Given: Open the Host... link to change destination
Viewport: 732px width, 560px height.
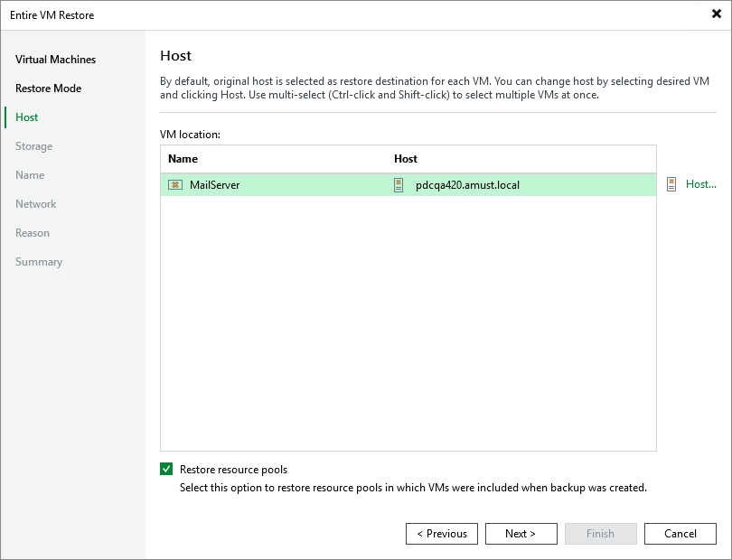Looking at the screenshot, I should point(700,184).
